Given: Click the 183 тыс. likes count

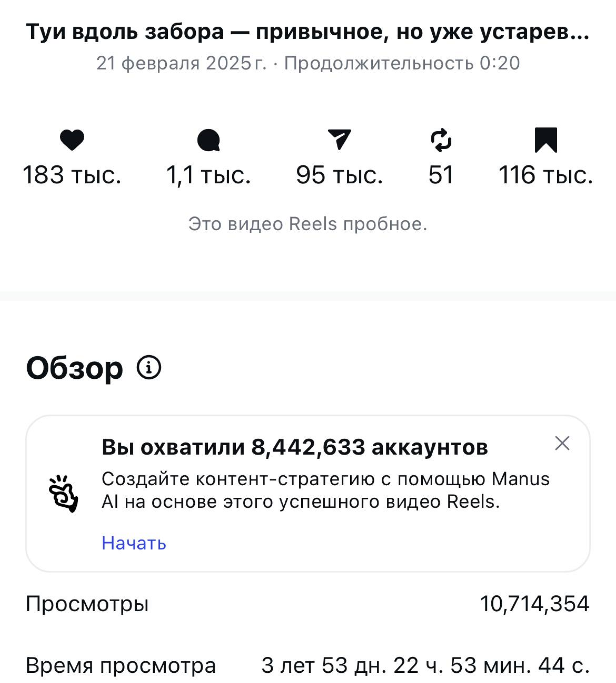Looking at the screenshot, I should point(72,175).
